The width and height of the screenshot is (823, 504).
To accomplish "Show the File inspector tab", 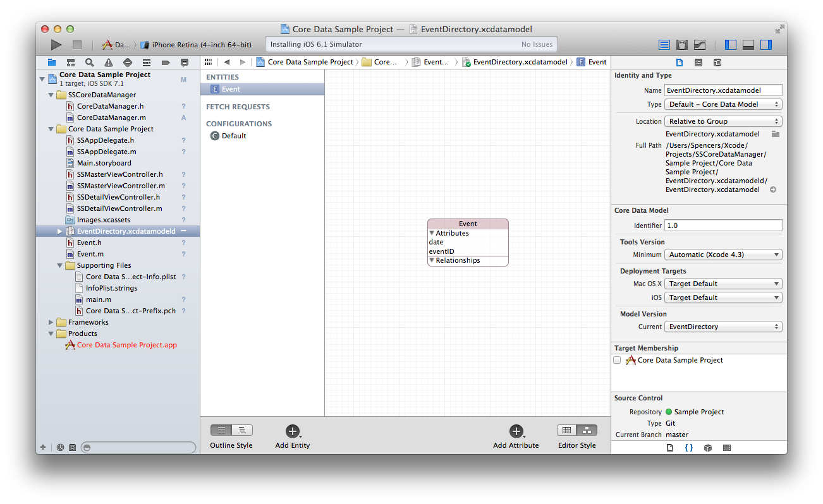I will tap(680, 63).
